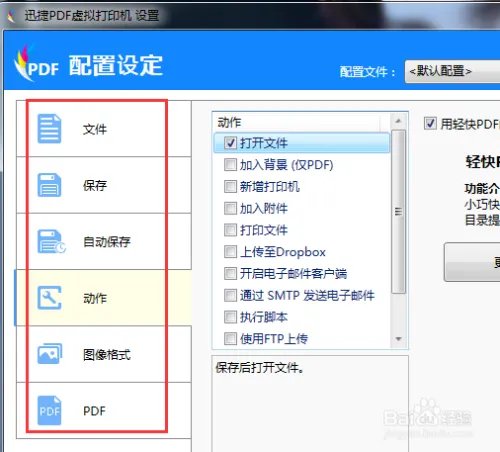Open the 文件 settings tab

coord(104,129)
